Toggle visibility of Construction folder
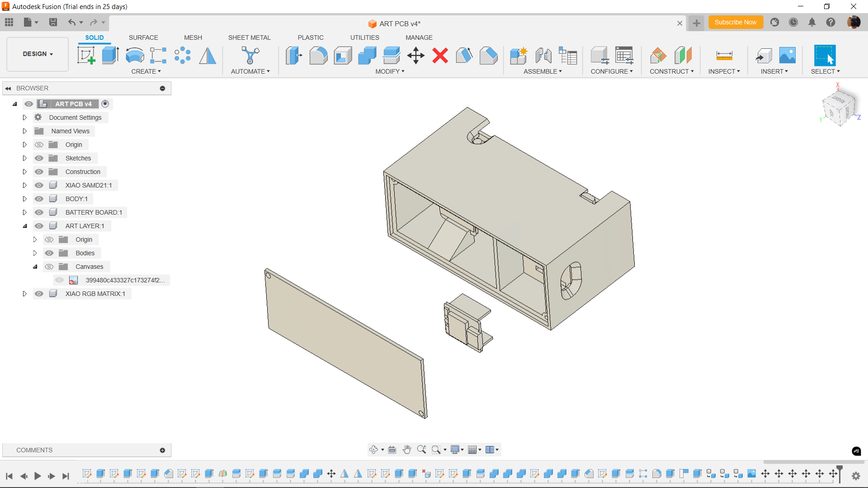Image resolution: width=868 pixels, height=488 pixels. [39, 172]
